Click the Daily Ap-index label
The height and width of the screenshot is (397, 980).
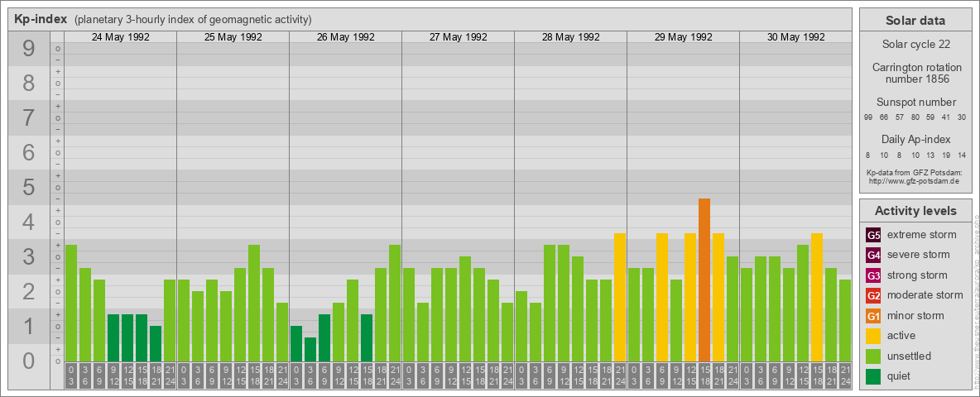(x=915, y=139)
